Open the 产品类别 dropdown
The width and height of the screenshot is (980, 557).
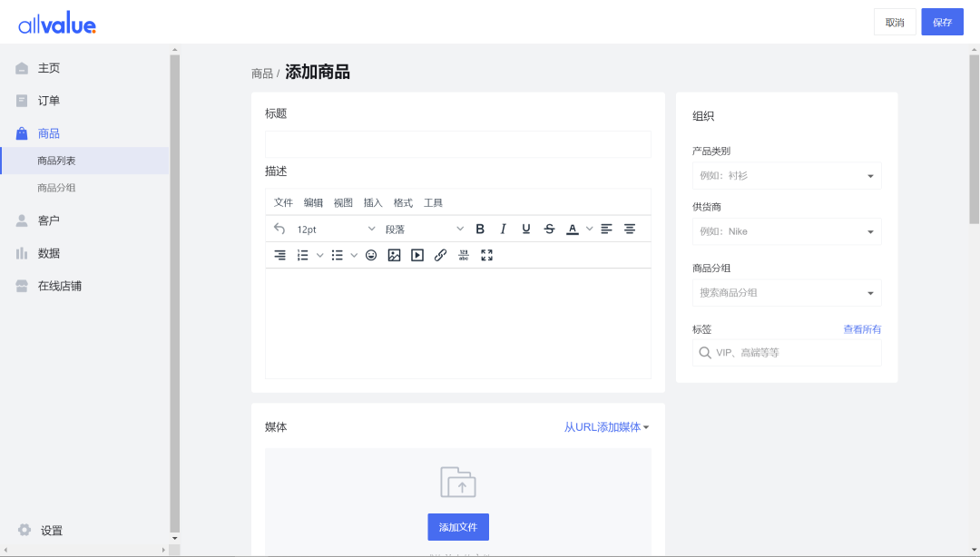tap(787, 176)
